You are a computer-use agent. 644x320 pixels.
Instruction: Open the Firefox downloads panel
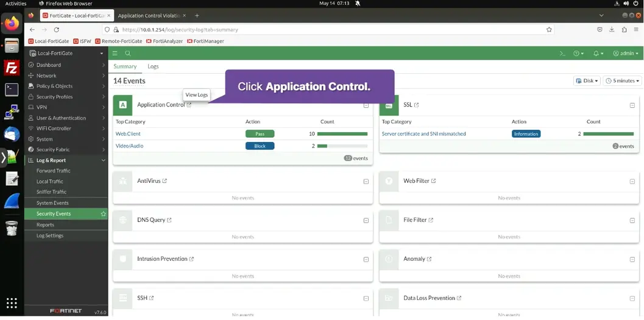(612, 30)
